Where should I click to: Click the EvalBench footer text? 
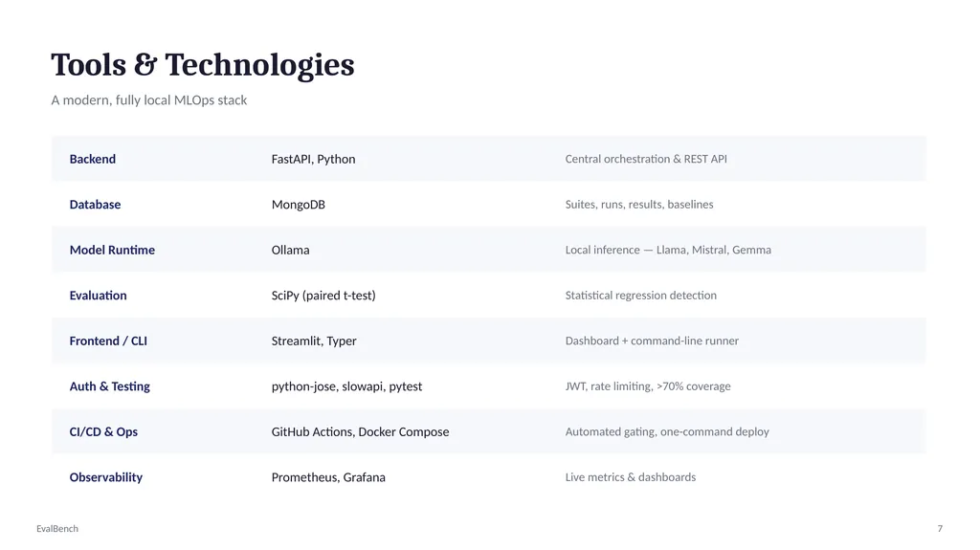56,529
